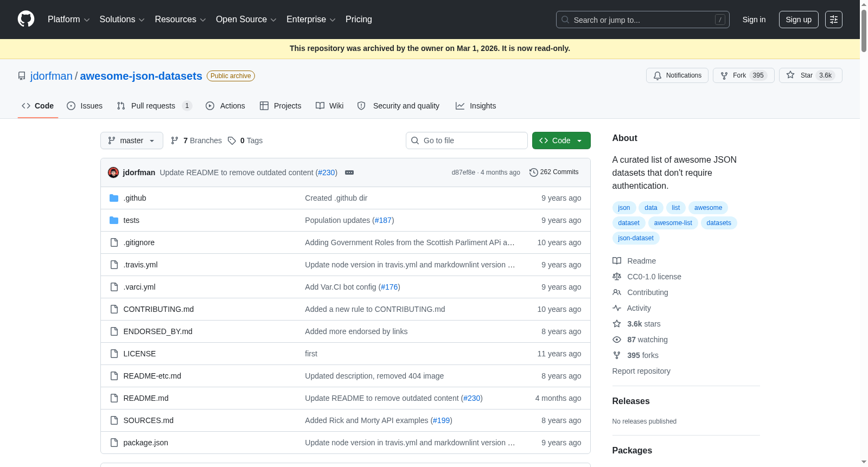
Task: Open the Report repository link
Action: [x=641, y=371]
